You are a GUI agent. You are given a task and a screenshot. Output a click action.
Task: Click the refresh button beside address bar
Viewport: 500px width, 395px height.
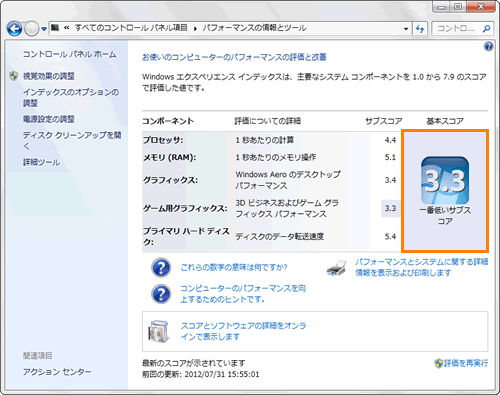420,29
